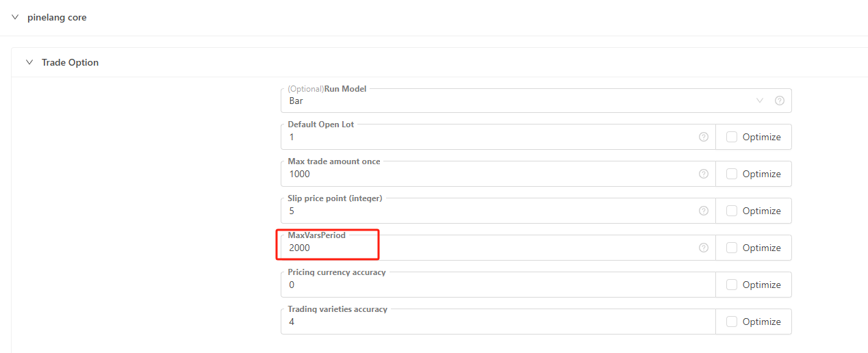
Task: Click help icon for MaxVarsPeriod
Action: (703, 248)
